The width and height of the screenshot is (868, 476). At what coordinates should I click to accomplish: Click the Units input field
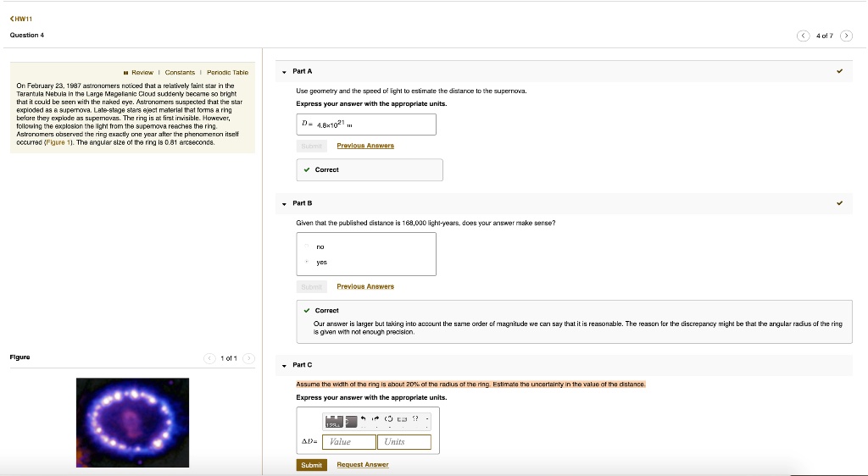403,442
